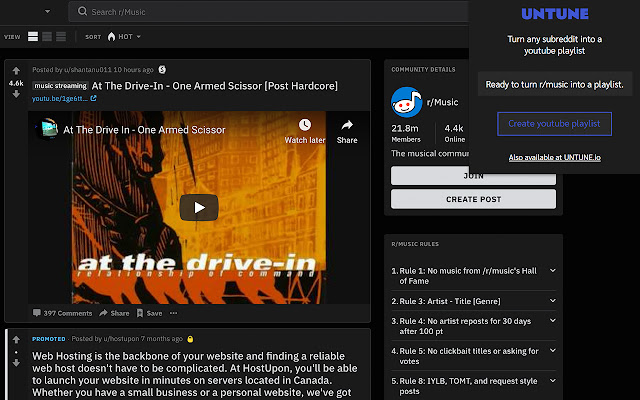
Task: Share the At The Drive-In post
Action: 114,313
